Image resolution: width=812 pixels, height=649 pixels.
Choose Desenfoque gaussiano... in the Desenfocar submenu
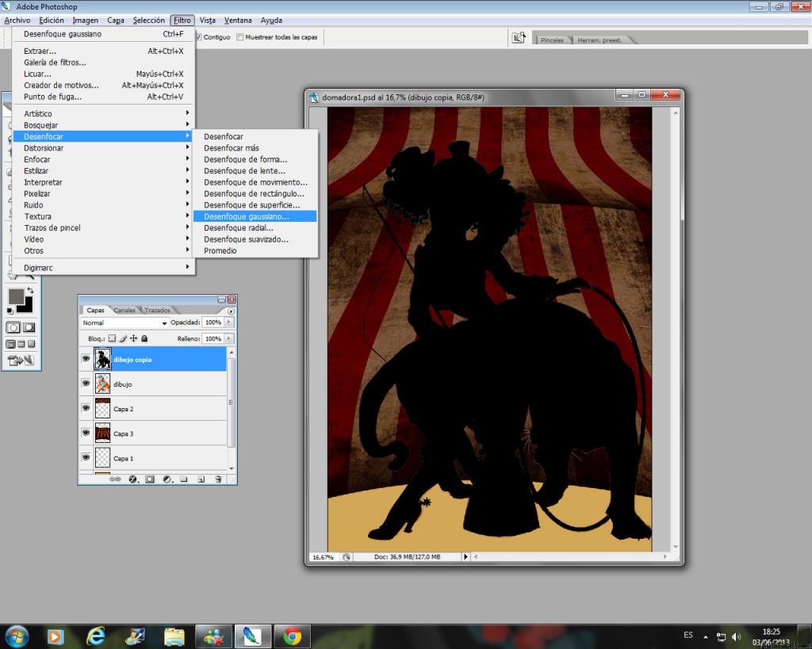tap(255, 216)
